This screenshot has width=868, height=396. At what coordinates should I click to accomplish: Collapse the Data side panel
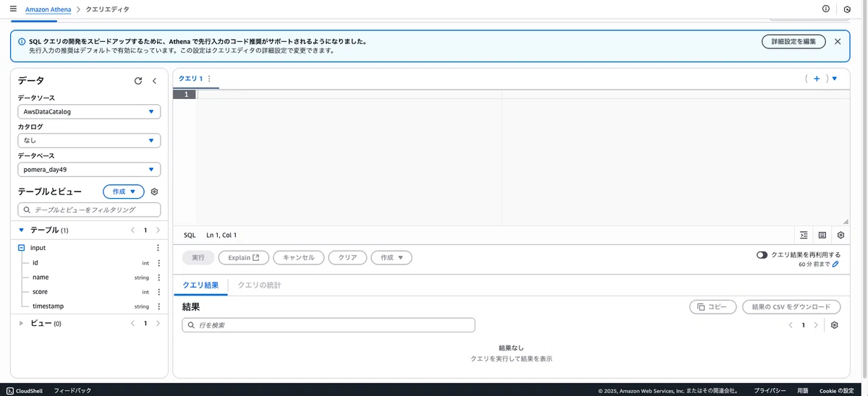click(x=154, y=81)
